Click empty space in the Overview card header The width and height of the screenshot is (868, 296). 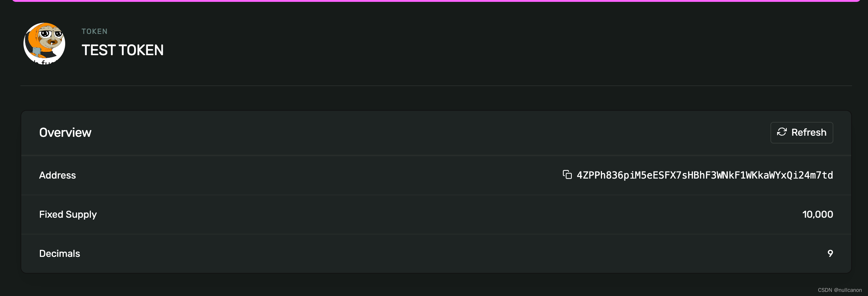click(428, 132)
